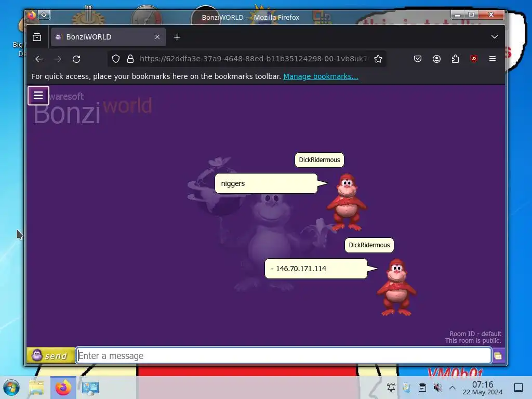Screen dimensions: 532x399
Task: Open Firefox View icon left of tabs
Action: (37, 37)
